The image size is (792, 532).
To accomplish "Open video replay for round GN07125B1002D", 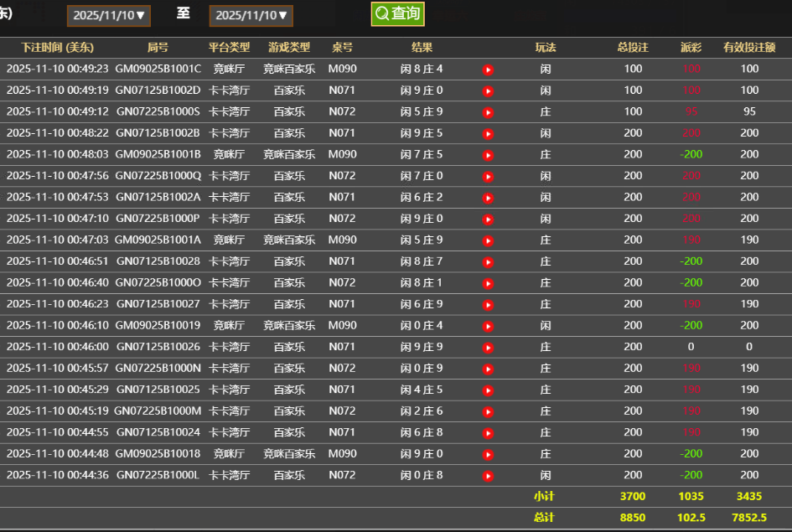I will (x=488, y=90).
